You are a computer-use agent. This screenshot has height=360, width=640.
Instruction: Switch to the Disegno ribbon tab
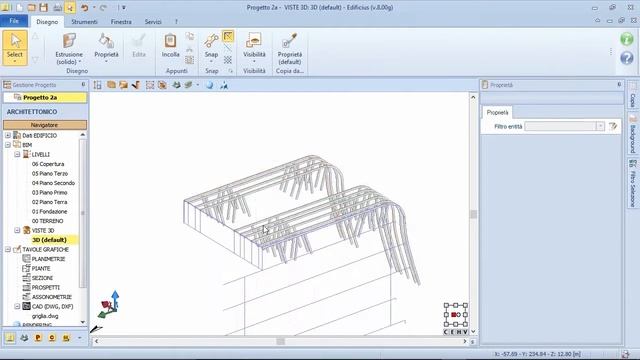coord(47,22)
